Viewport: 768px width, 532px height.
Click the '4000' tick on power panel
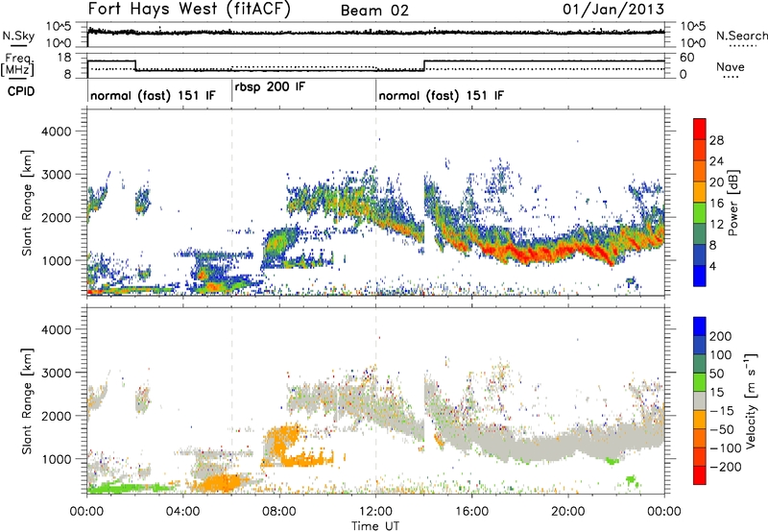(x=56, y=132)
